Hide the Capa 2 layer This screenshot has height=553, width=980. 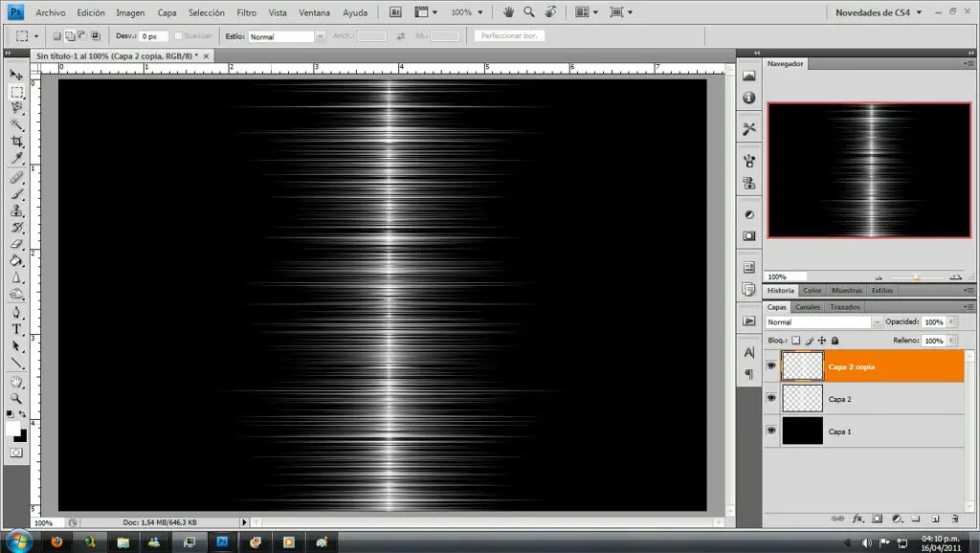tap(771, 398)
